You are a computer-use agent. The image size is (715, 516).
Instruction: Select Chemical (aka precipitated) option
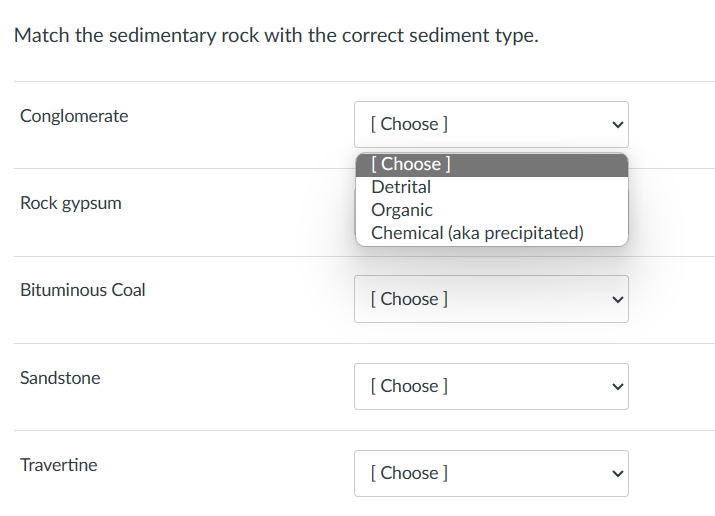click(477, 233)
